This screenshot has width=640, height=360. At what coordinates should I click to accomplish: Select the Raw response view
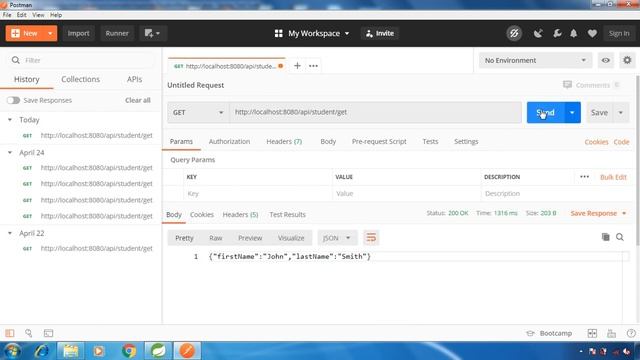pyautogui.click(x=216, y=238)
